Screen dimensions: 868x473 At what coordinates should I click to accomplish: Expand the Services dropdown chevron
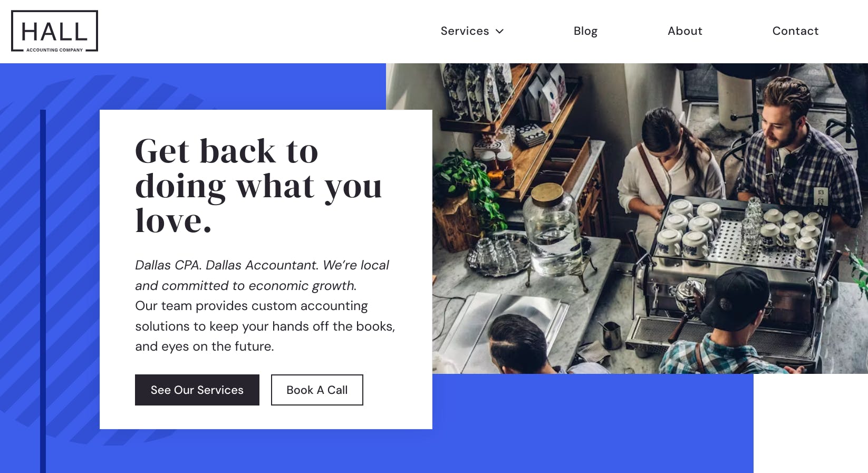tap(500, 31)
